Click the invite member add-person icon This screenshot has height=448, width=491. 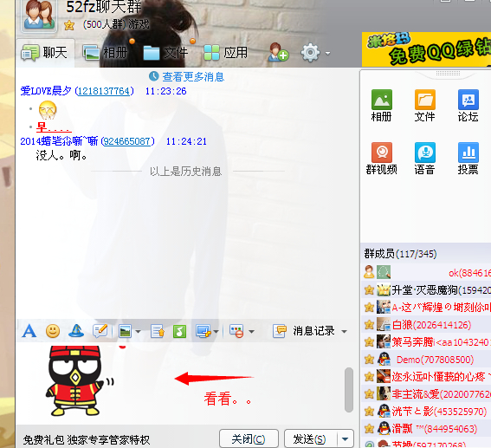click(278, 52)
